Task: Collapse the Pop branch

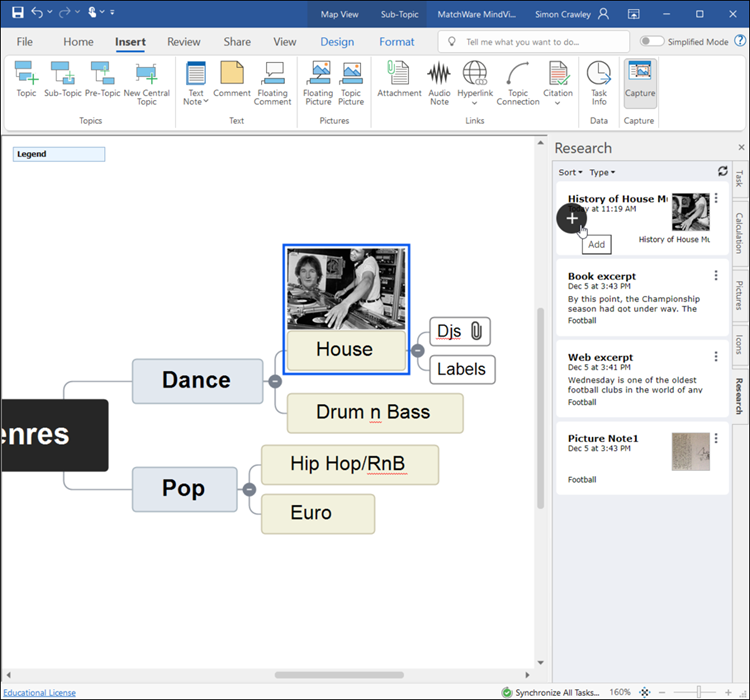Action: pos(249,489)
